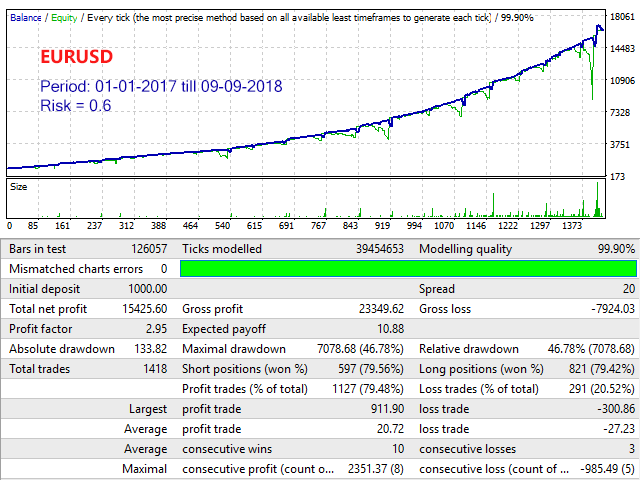
Task: Click x-axis tick label 919
Action: click(382, 226)
